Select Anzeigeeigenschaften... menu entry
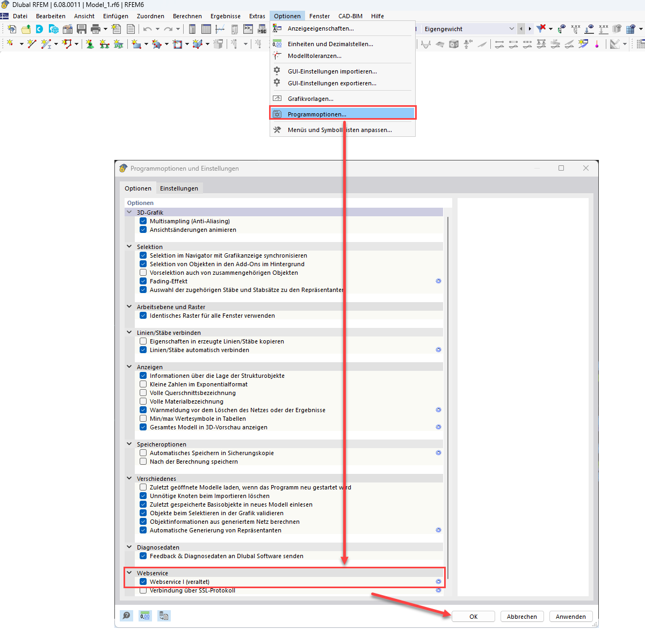This screenshot has height=644, width=645. point(343,28)
